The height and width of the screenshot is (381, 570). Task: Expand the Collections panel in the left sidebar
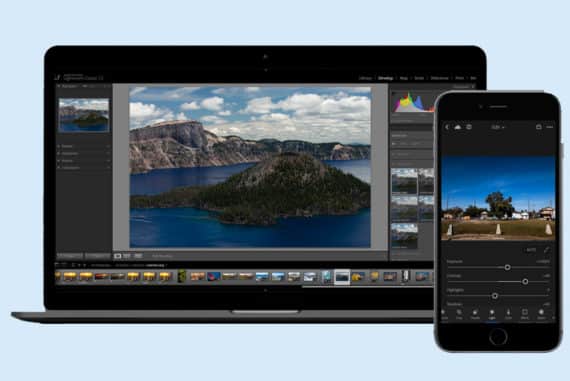pos(69,168)
